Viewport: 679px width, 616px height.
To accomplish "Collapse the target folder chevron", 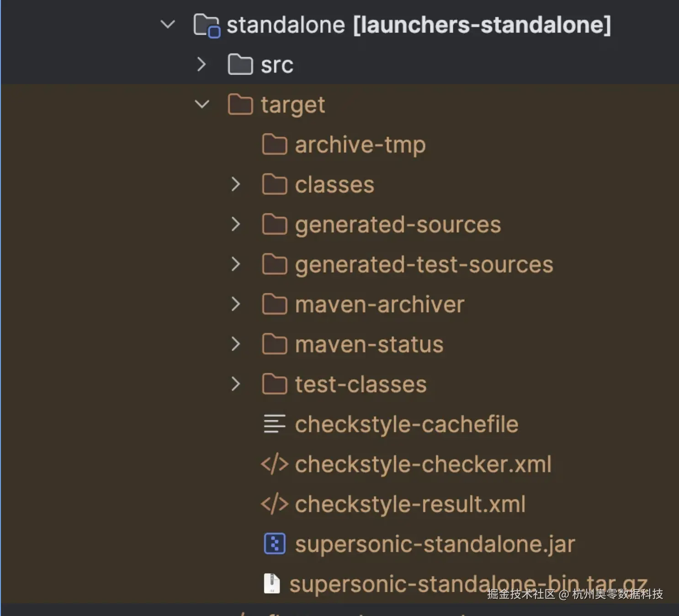I will point(202,105).
